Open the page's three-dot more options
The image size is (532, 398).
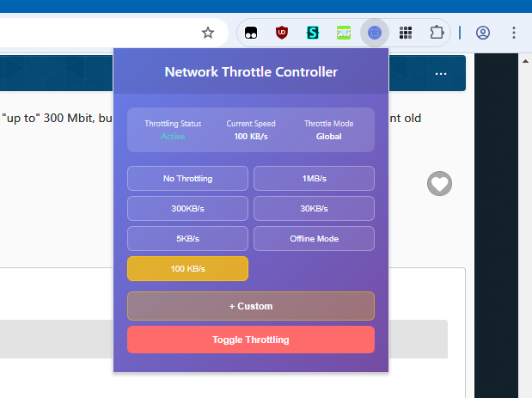pyautogui.click(x=441, y=74)
